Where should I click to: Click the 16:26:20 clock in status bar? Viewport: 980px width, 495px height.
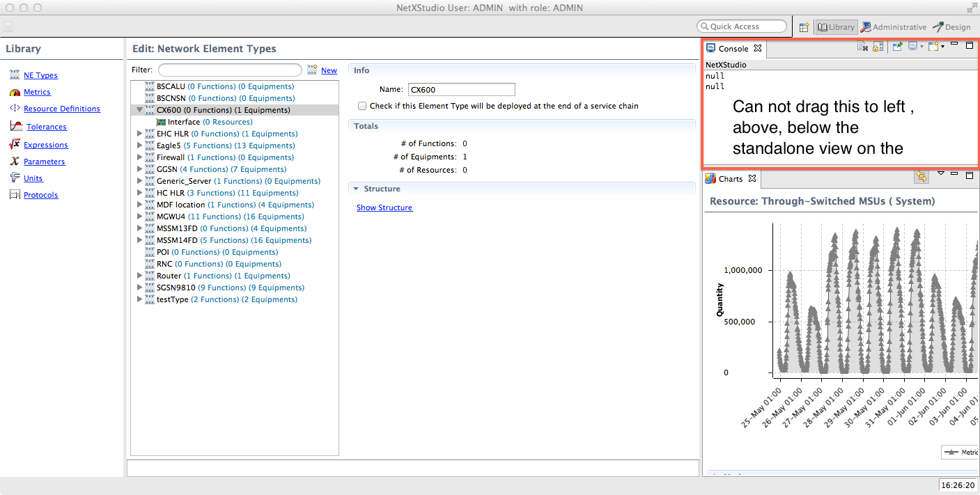tap(957, 485)
